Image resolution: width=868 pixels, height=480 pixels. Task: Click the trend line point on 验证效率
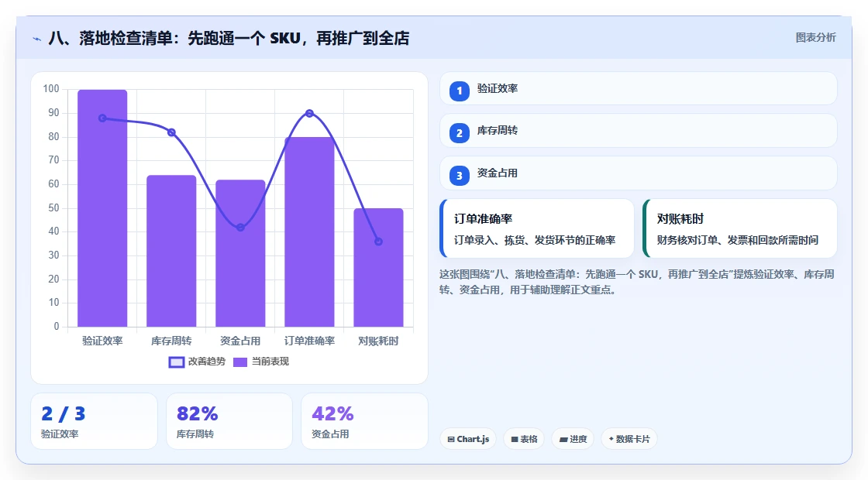tap(102, 118)
